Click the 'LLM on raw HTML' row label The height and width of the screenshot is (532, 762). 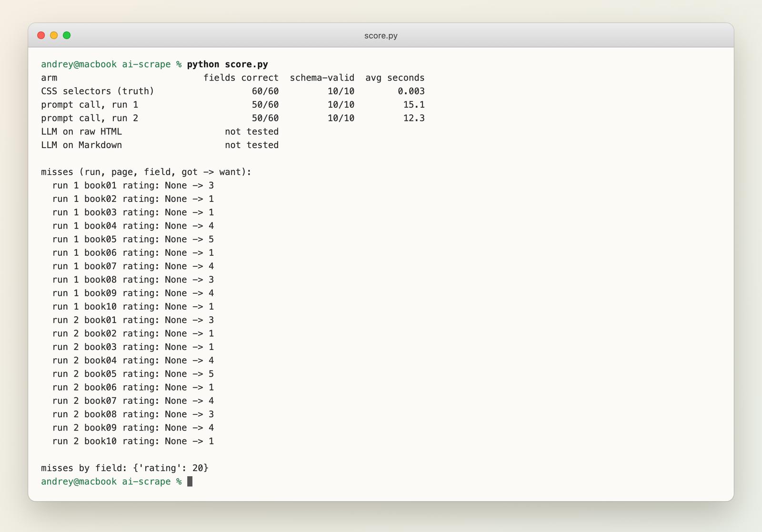point(81,131)
